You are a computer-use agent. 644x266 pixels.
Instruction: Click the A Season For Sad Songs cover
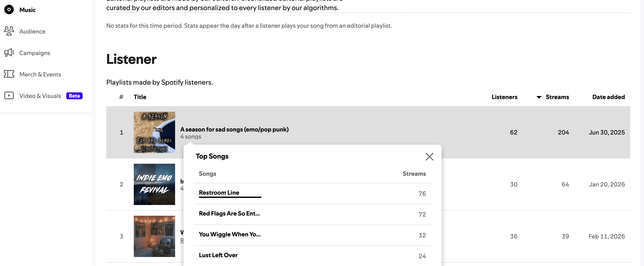click(x=154, y=132)
